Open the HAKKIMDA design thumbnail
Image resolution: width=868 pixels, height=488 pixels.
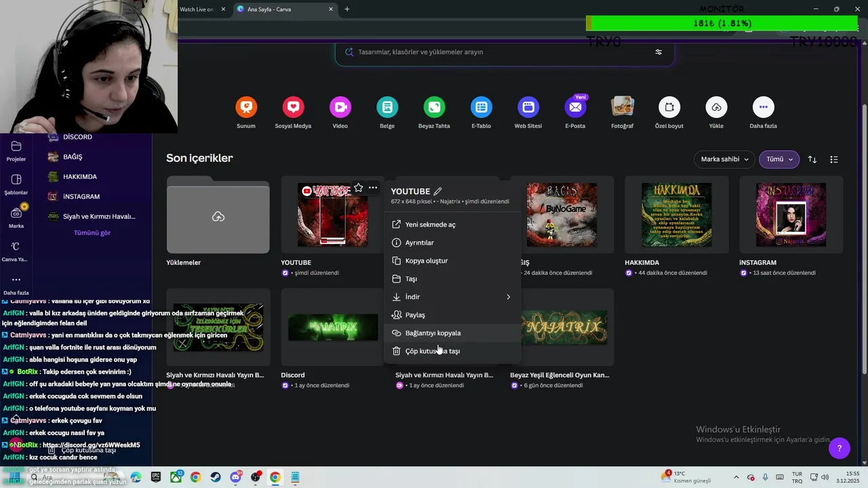(x=677, y=215)
